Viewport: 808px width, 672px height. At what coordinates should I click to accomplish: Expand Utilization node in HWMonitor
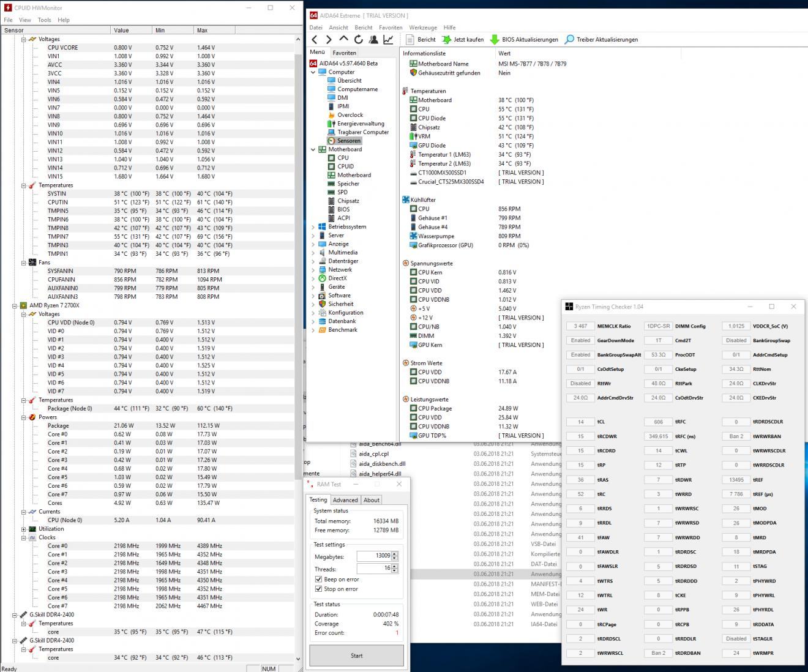click(24, 529)
